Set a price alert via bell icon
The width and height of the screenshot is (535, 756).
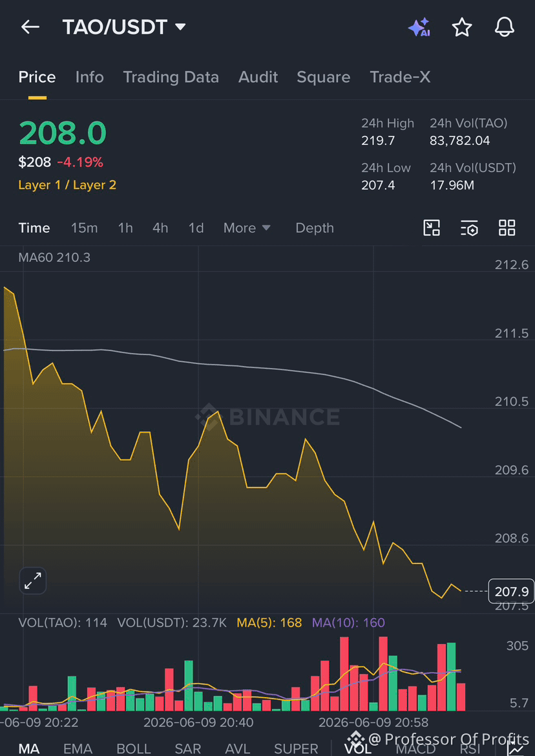505,27
